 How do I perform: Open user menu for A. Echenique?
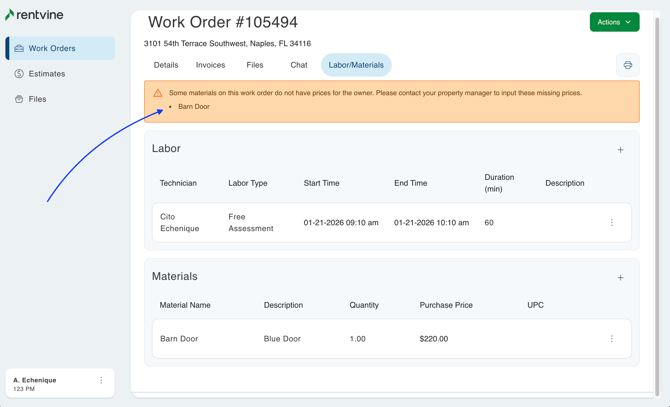[101, 381]
